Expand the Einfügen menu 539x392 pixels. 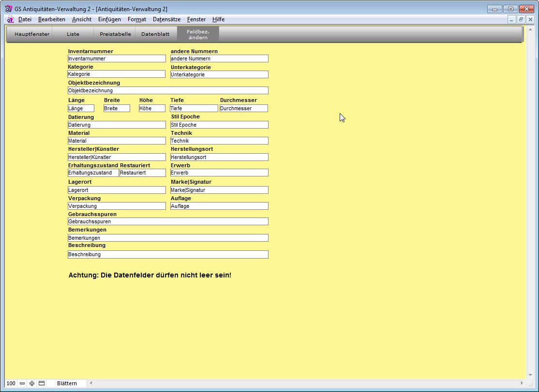pyautogui.click(x=109, y=19)
